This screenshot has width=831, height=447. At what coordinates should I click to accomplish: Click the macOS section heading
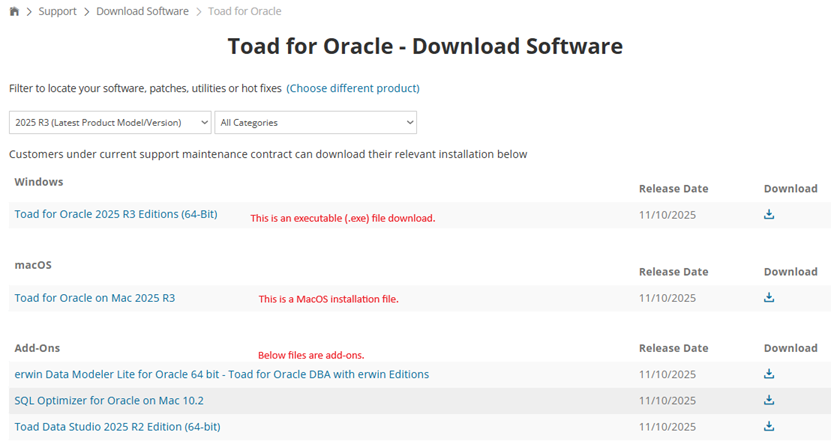coord(33,265)
